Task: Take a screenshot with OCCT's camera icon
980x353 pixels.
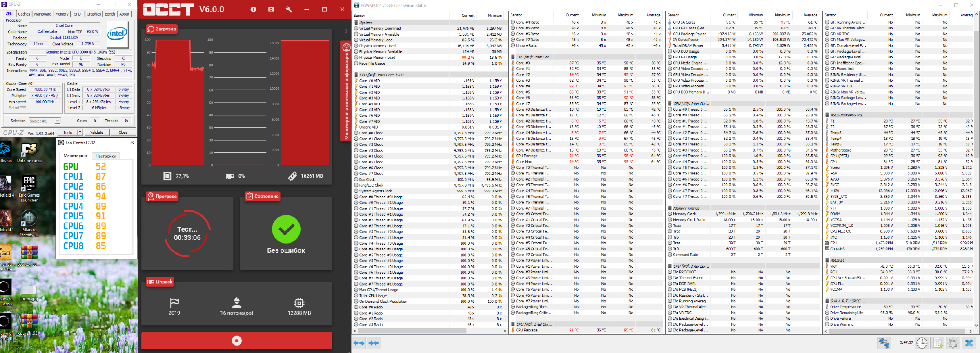Action: point(271,9)
